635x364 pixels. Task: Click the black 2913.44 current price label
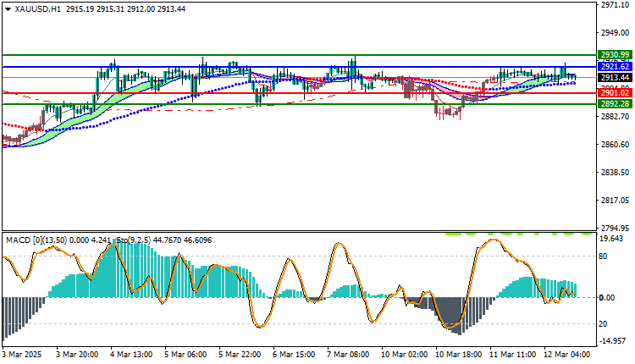616,77
